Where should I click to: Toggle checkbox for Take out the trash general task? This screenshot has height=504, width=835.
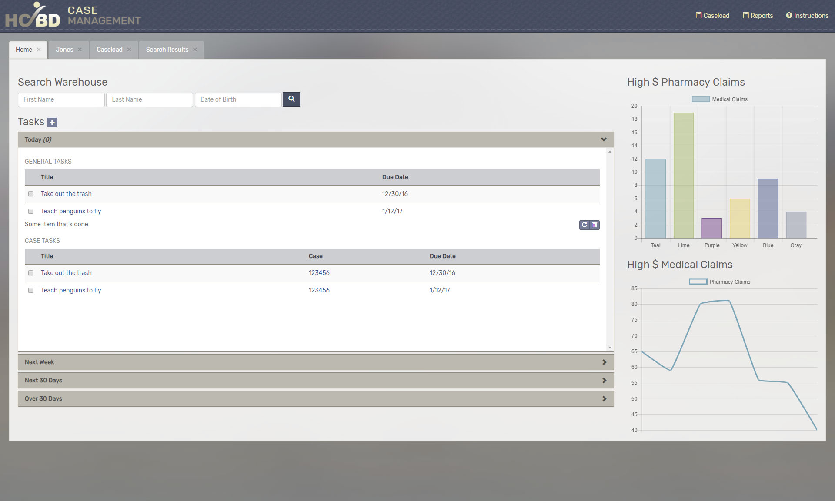coord(31,193)
